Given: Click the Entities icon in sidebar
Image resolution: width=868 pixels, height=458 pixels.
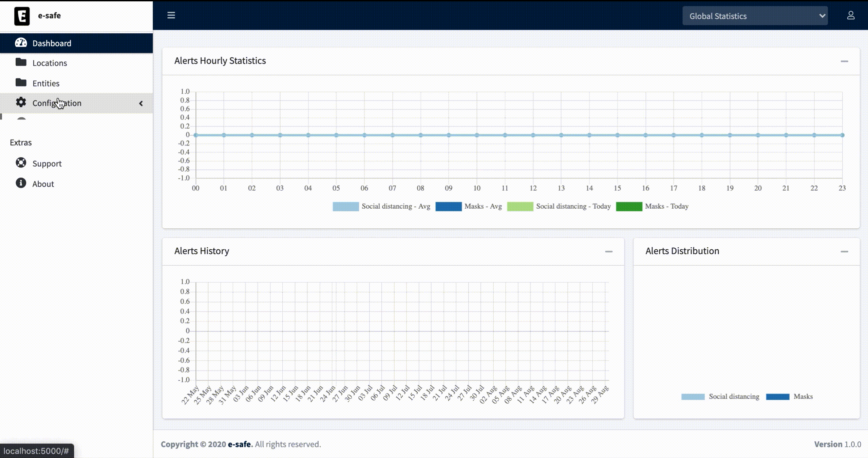Looking at the screenshot, I should coord(20,83).
